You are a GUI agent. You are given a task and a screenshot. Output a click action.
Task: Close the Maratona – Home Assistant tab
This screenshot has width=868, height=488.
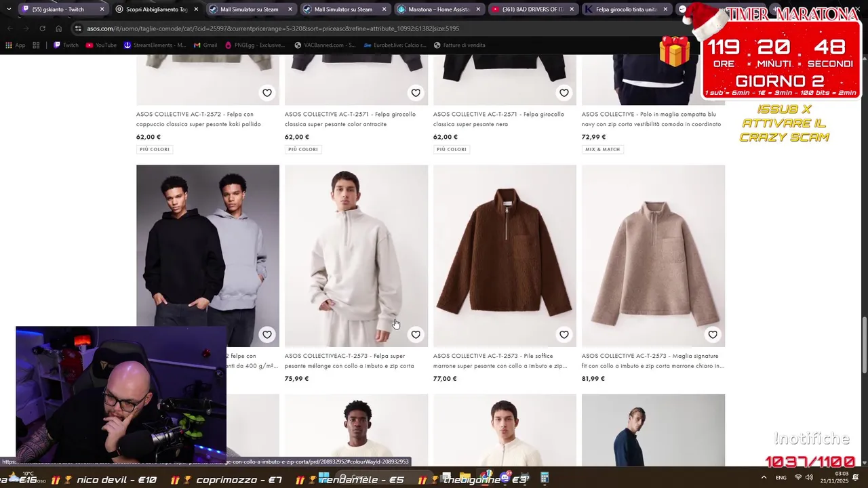point(478,9)
